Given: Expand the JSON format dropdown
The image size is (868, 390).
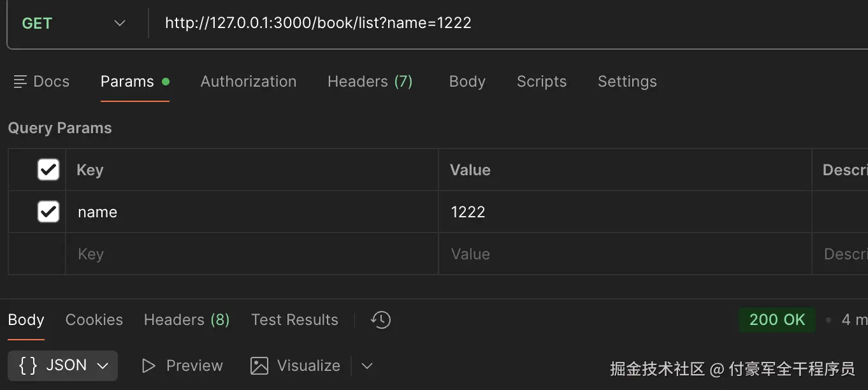Looking at the screenshot, I should coord(103,366).
